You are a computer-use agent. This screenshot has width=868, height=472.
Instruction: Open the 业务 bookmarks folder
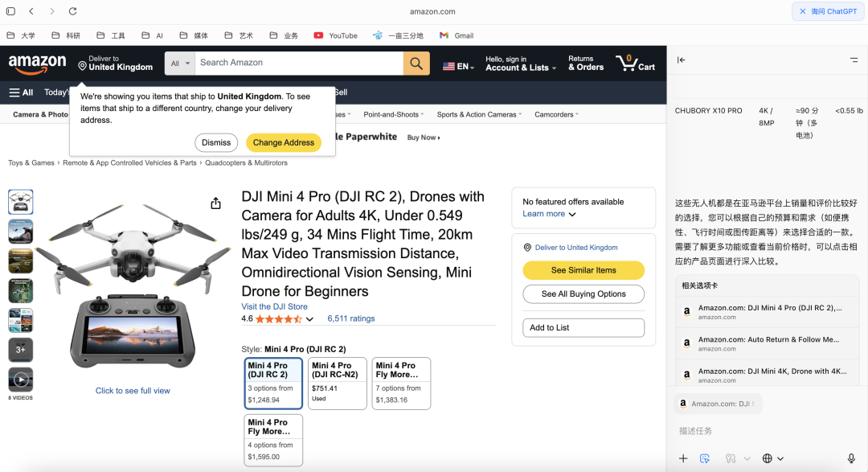(x=284, y=35)
